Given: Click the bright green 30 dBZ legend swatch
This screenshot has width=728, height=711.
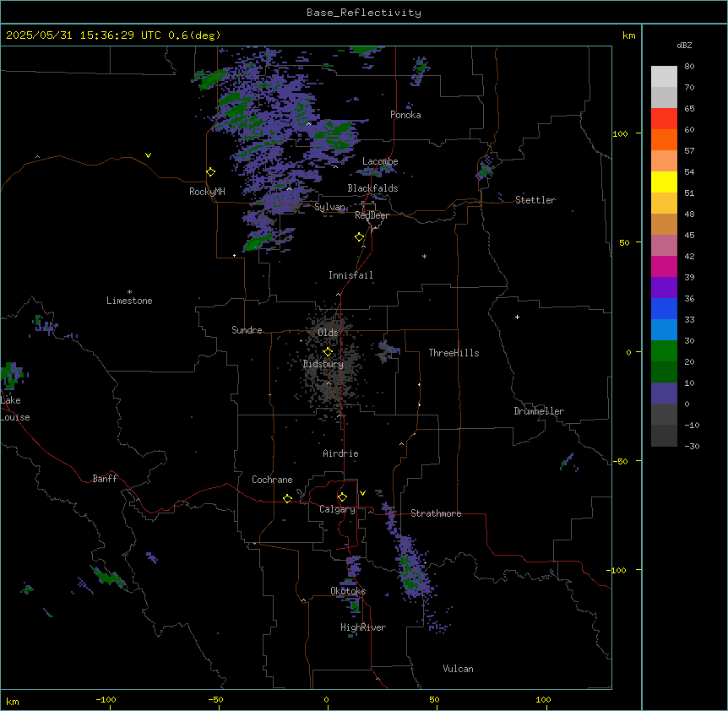Looking at the screenshot, I should coord(664,351).
